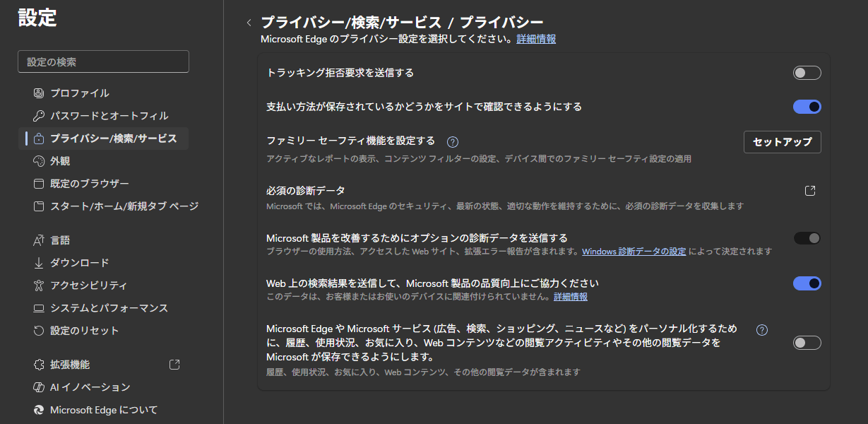Click the key icon for passwords and autofill
868x424 pixels.
[39, 116]
